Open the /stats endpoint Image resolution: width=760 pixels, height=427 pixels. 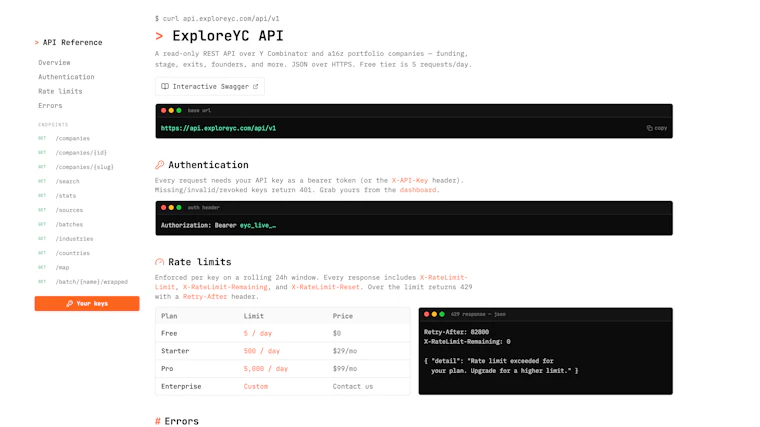tap(66, 196)
